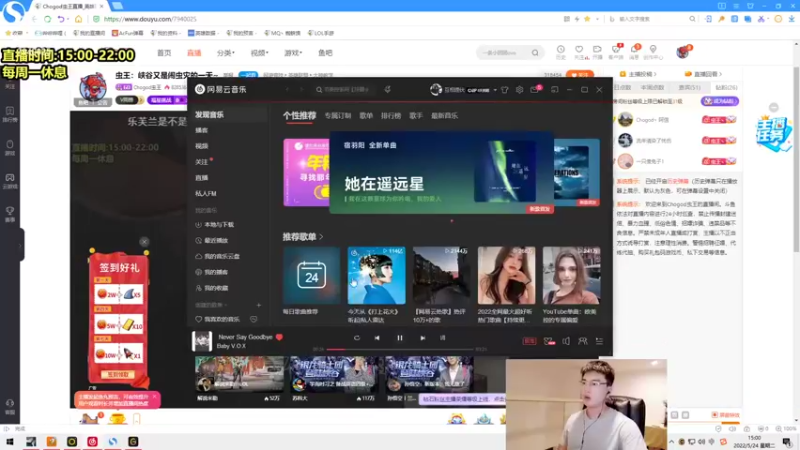800x450 pixels.
Task: Open the skin theme shirt icon
Action: 505,90
